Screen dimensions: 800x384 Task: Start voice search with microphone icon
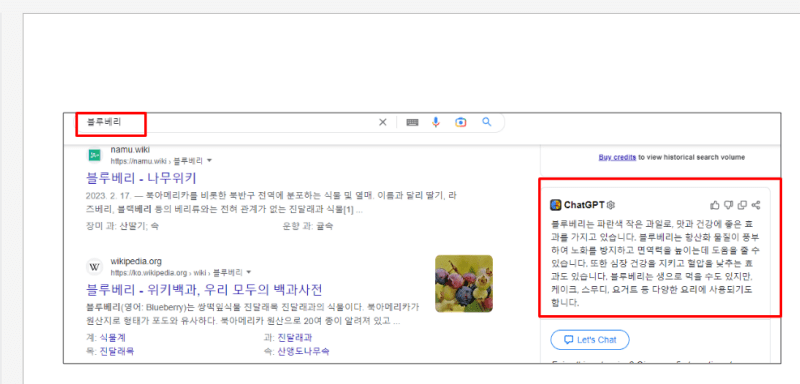[x=436, y=122]
